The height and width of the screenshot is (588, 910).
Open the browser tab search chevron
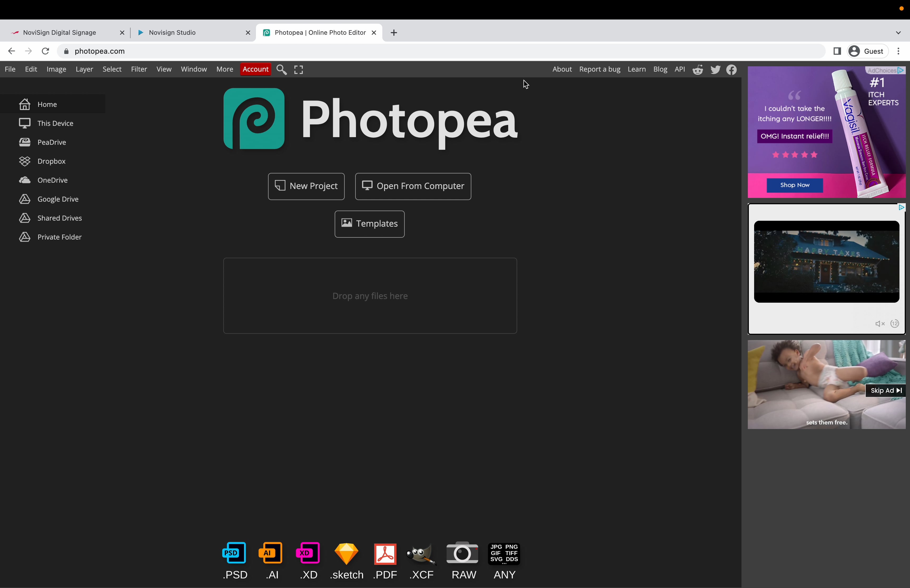tap(898, 32)
